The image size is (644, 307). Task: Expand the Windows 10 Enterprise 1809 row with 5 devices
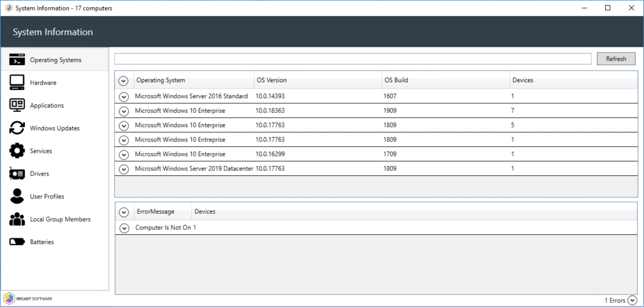(x=124, y=126)
